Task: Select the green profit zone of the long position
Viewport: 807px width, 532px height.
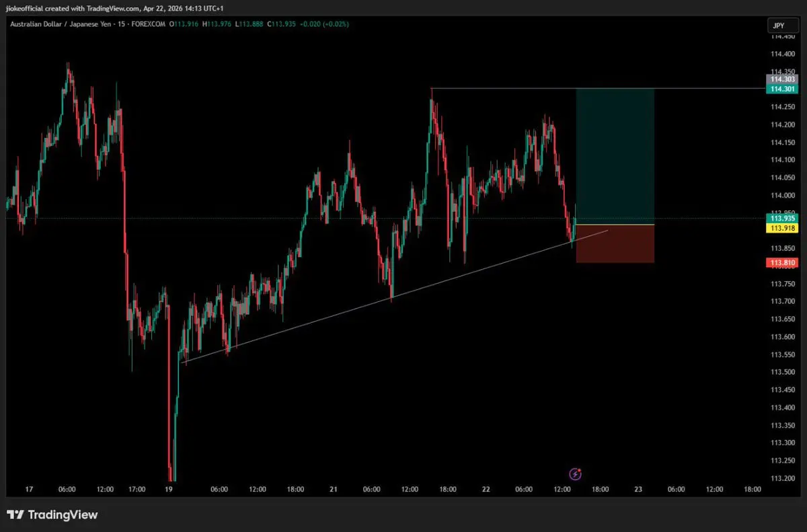Action: pos(615,156)
